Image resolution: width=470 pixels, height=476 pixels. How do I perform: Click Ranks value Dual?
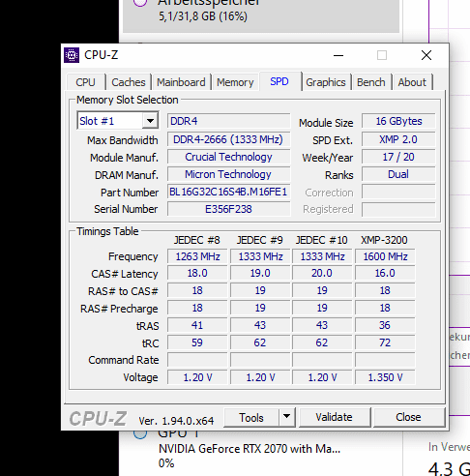(x=398, y=174)
